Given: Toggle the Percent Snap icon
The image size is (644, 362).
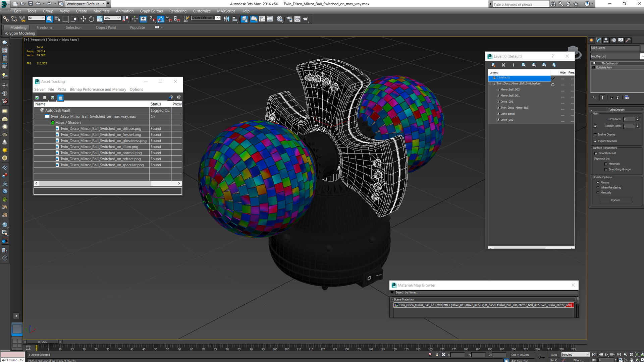Looking at the screenshot, I should pyautogui.click(x=169, y=19).
